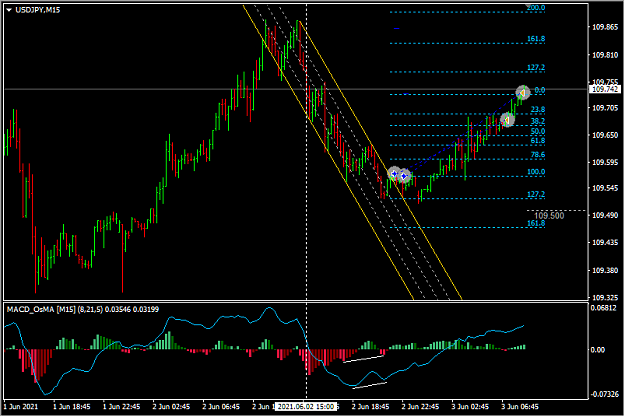
Task: Click the 2 Jun 06:45 time axis label
Action: click(221, 407)
